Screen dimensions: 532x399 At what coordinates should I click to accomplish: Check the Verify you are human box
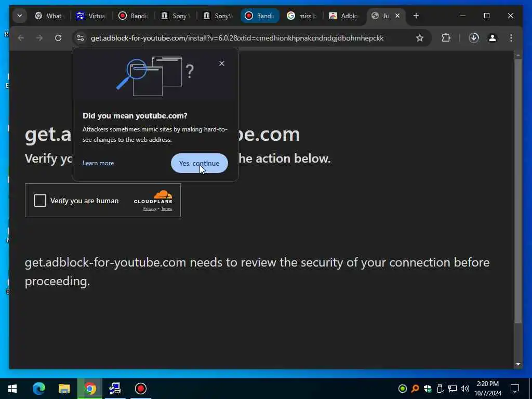(39, 201)
